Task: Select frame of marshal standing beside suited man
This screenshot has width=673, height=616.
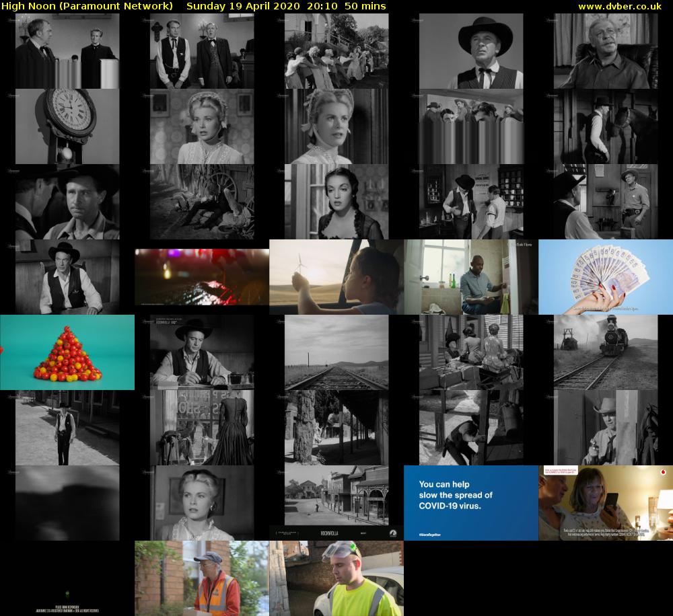Action: (x=202, y=51)
